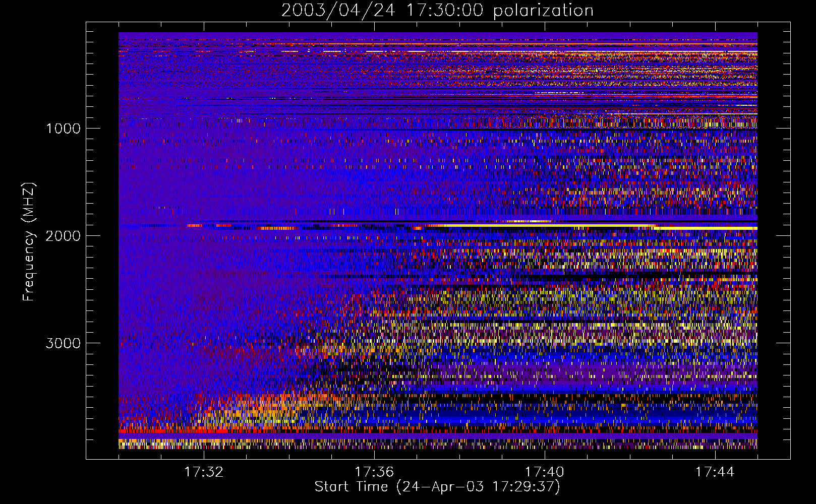This screenshot has height=504, width=816.
Task: Click the 17:44 time tick label
Action: click(715, 472)
